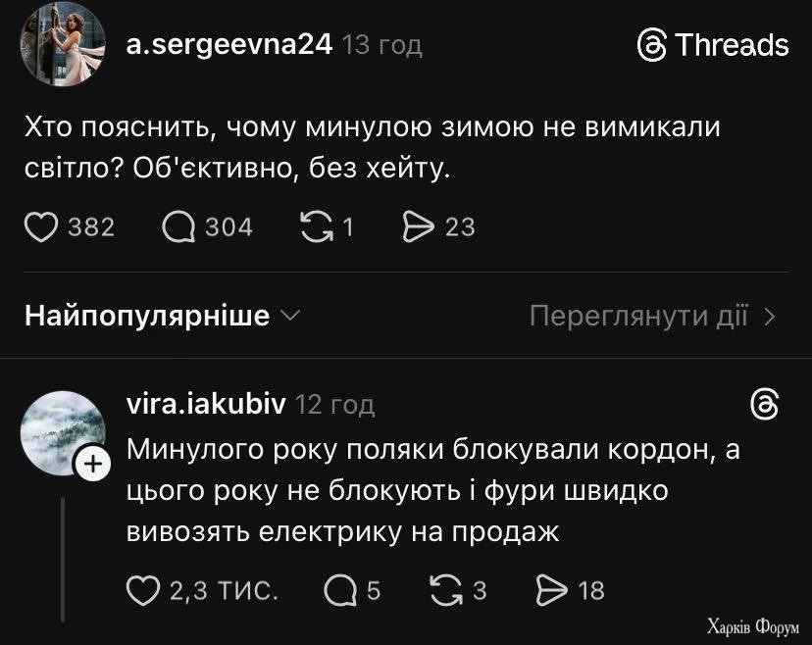
Task: Open the chevron next to 'Найпопулярніше'
Action: click(289, 316)
